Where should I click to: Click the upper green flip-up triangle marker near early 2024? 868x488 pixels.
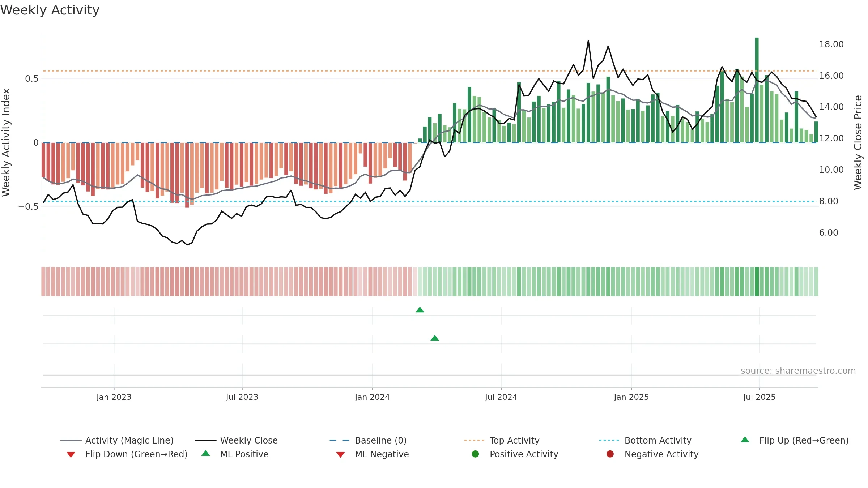click(420, 310)
